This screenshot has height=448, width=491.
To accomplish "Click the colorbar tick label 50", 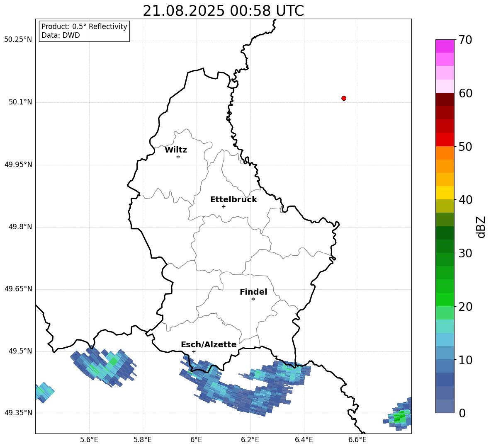I will (x=465, y=147).
